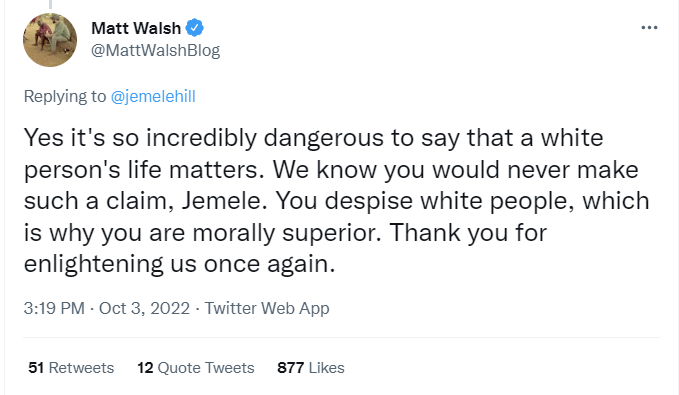Open the three-dot more options menu
This screenshot has height=395, width=679.
pyautogui.click(x=649, y=28)
